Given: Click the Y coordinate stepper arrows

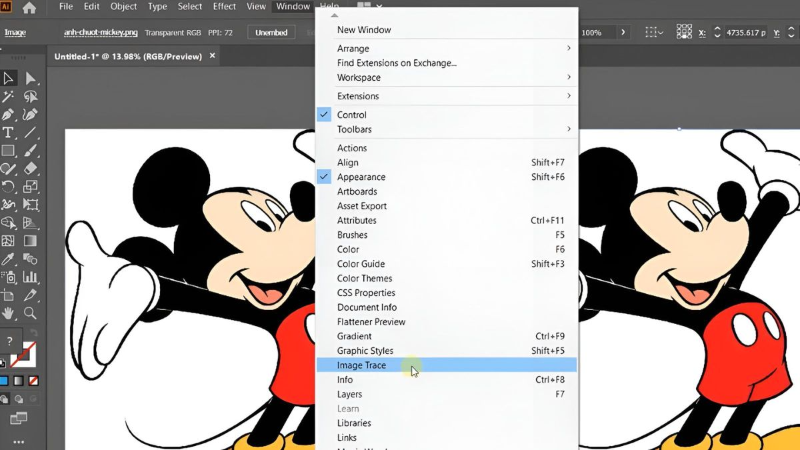Looking at the screenshot, I should tap(791, 32).
